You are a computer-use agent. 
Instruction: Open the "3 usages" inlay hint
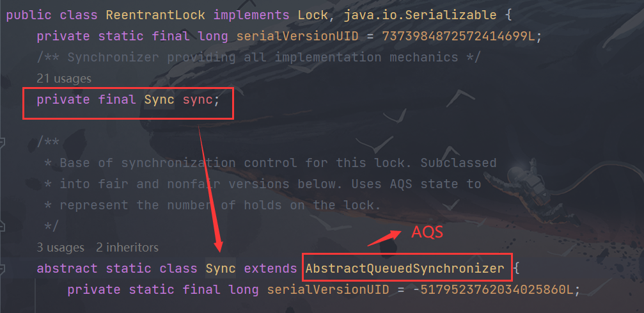click(60, 248)
